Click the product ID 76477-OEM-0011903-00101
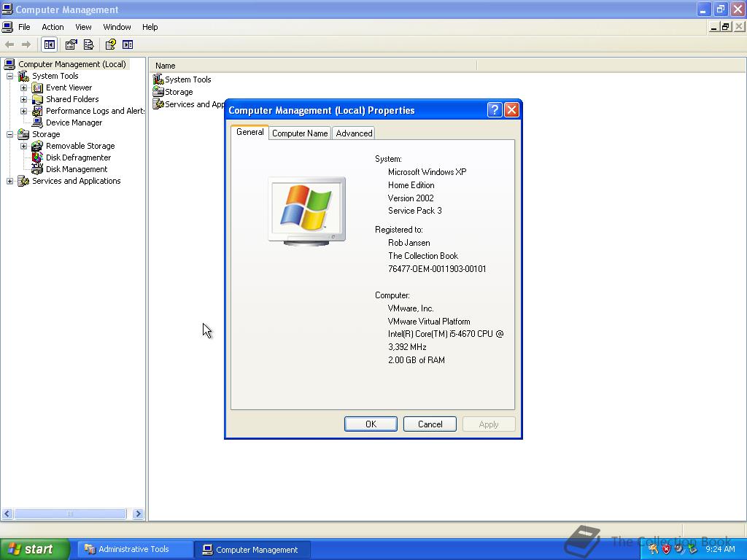 click(437, 269)
